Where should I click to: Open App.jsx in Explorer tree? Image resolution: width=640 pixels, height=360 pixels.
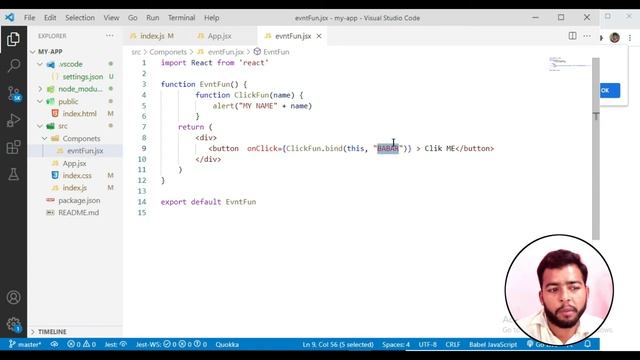pos(75,163)
